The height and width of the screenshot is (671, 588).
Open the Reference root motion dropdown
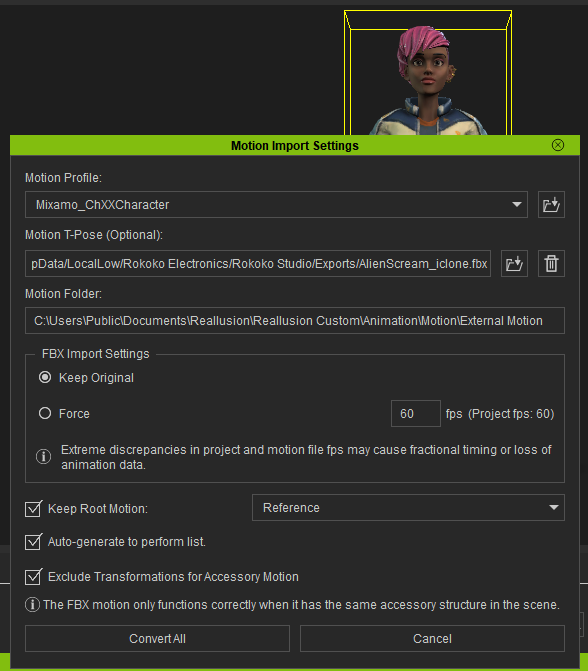408,508
